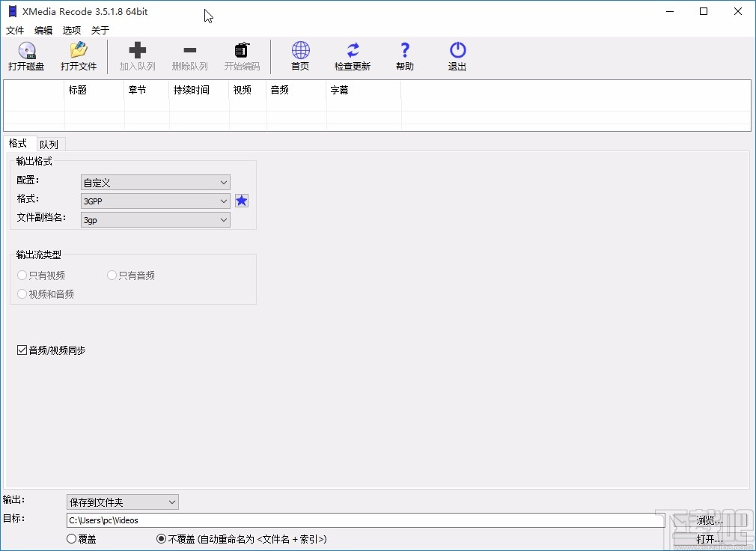Start encoding with the 开始编码 icon
Image resolution: width=756 pixels, height=551 pixels.
(241, 56)
